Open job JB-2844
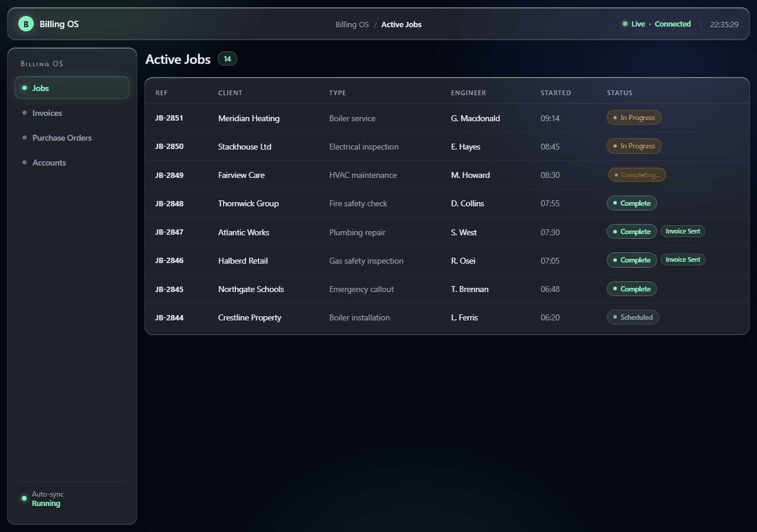757x532 pixels. [169, 317]
